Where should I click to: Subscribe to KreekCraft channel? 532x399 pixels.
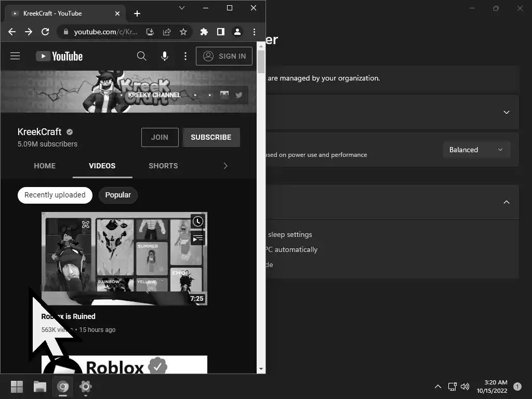point(211,137)
